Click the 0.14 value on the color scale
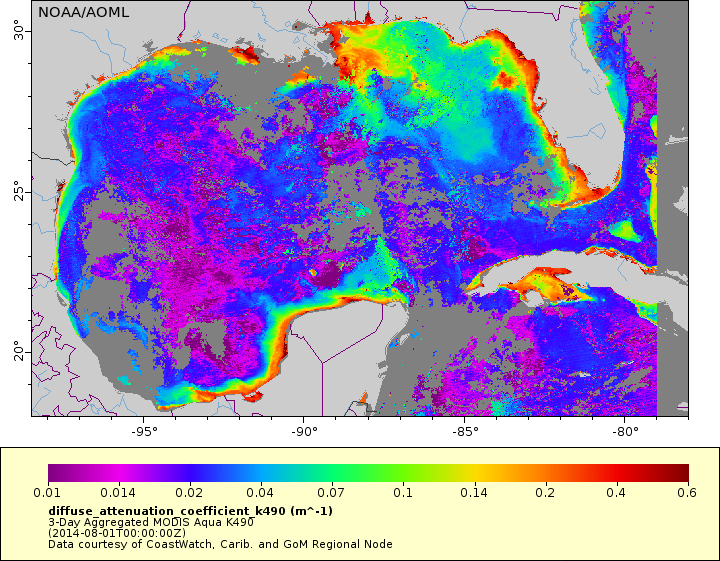Screen dimensions: 720x561 click(x=474, y=493)
